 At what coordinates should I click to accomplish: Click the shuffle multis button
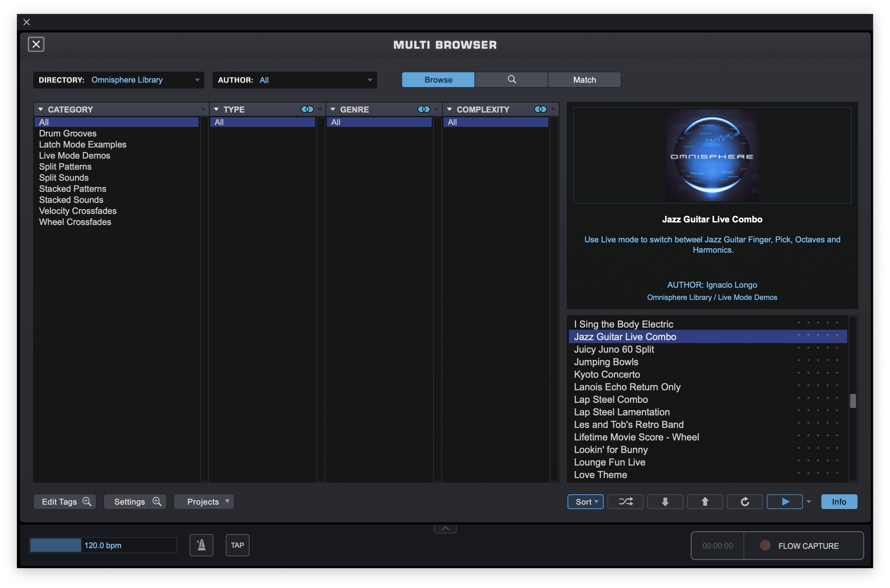[x=625, y=501]
